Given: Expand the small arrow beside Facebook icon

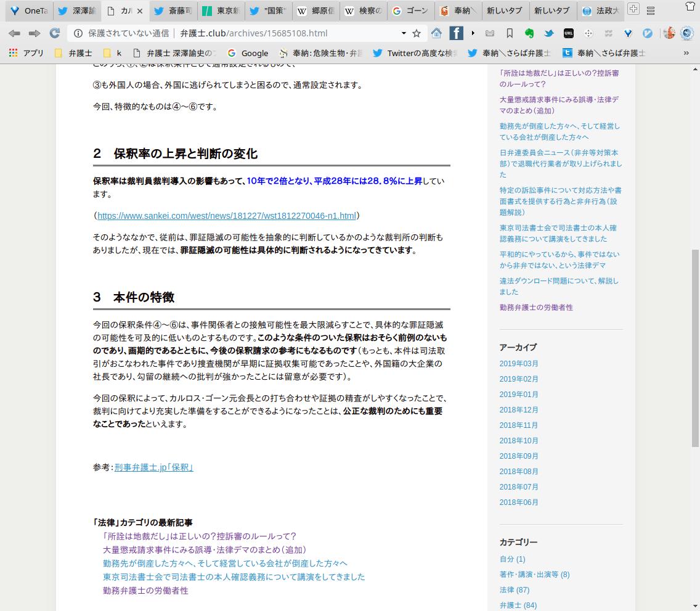Looking at the screenshot, I should tap(473, 33).
